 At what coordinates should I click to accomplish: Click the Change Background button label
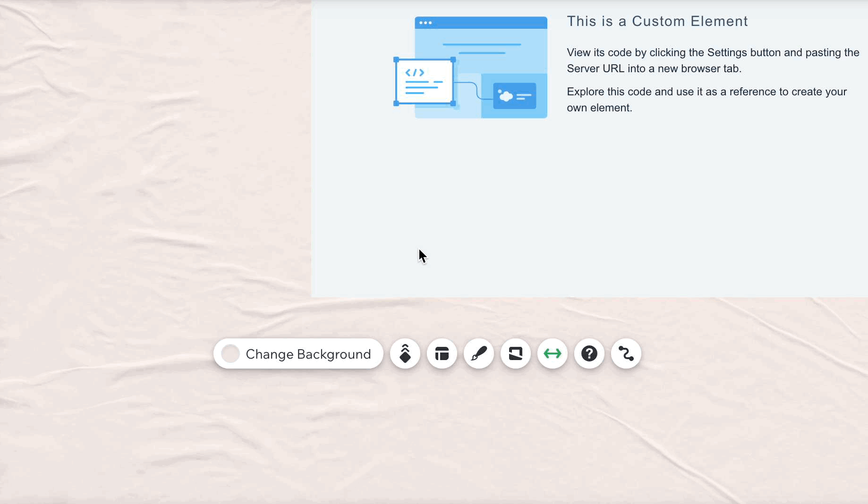pos(308,354)
